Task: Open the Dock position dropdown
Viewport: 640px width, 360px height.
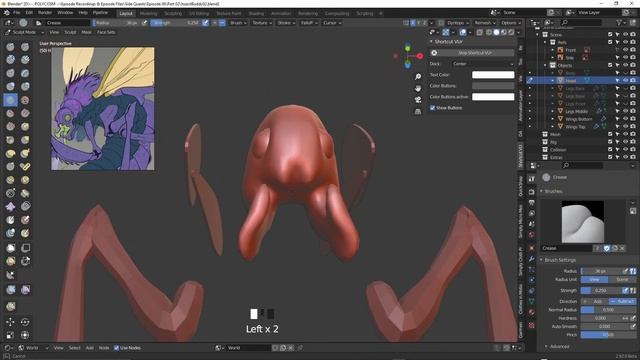Action: point(483,64)
